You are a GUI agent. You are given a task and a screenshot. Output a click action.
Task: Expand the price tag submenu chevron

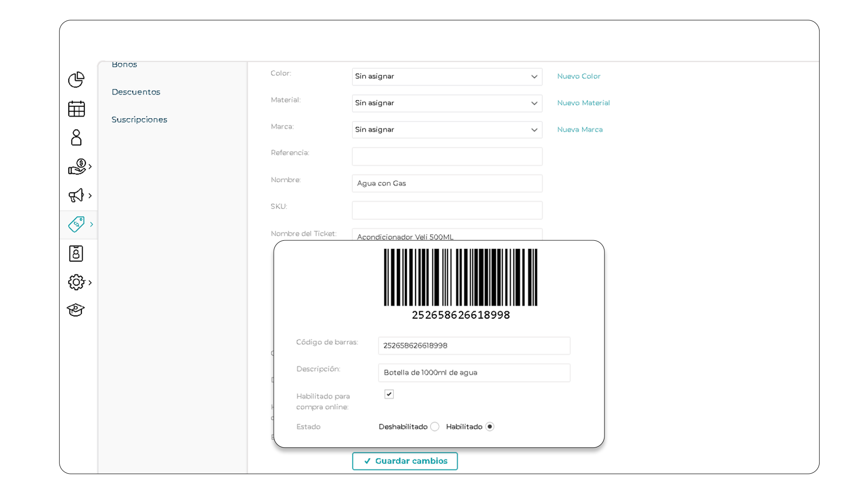point(91,224)
